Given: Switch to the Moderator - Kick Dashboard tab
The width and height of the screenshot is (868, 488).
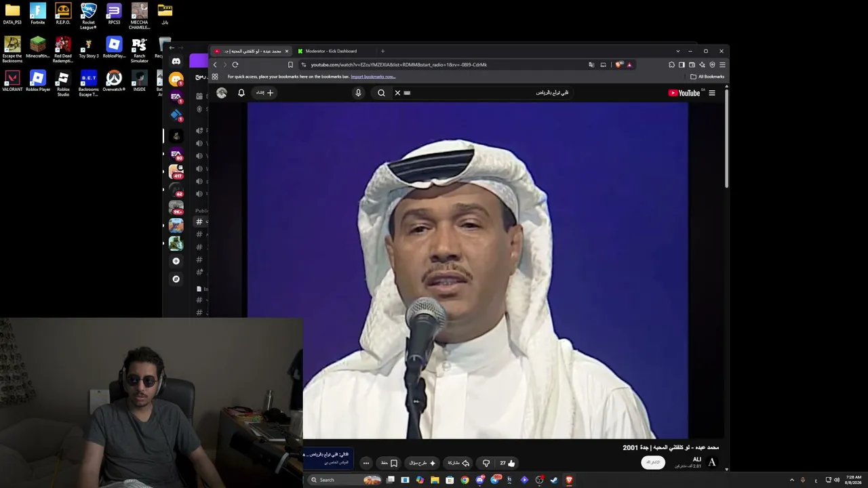Looking at the screenshot, I should point(332,51).
